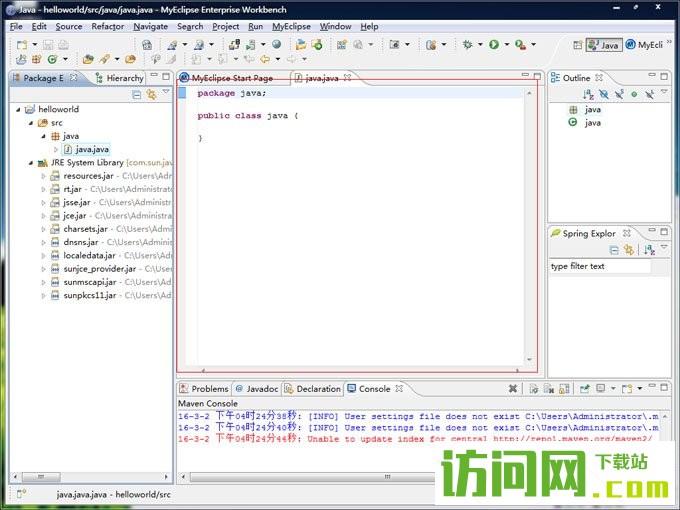Toggle Hide Local Types in Outline
This screenshot has width=680, height=510.
pos(649,94)
